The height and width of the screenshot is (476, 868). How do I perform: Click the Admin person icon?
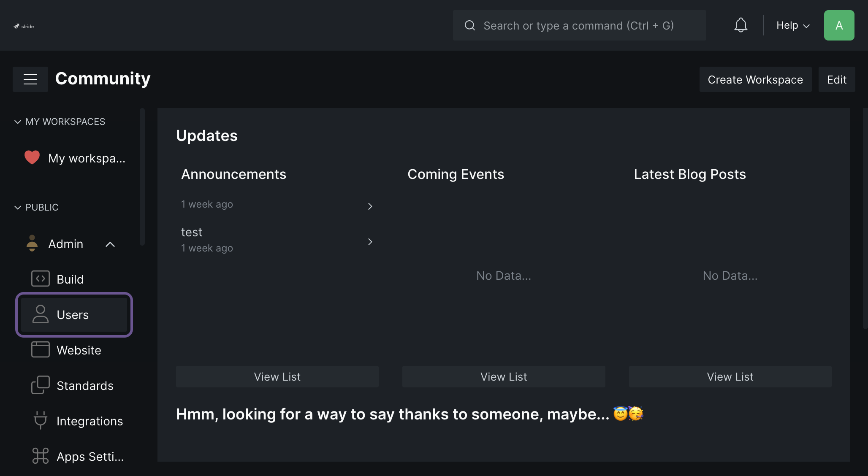[32, 243]
